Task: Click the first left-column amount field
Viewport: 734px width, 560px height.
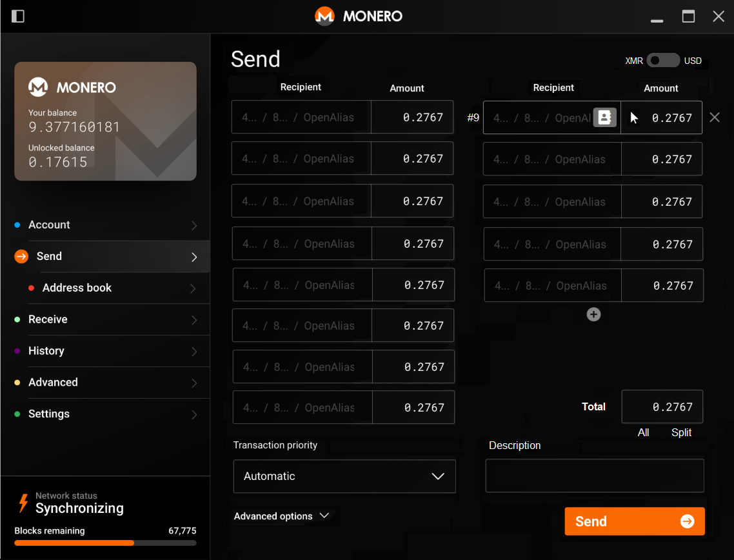Action: click(412, 117)
